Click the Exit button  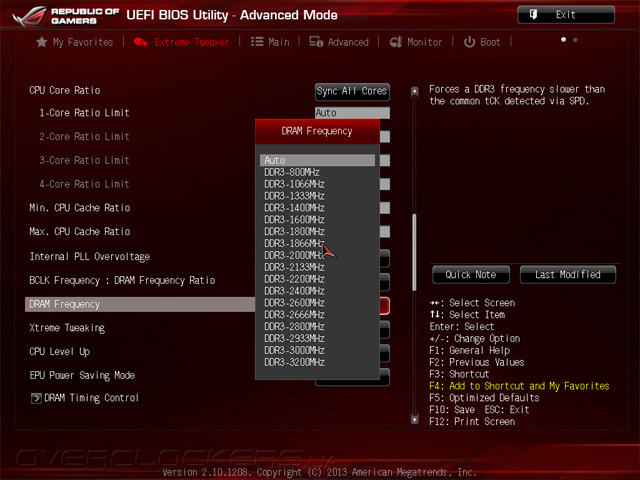566,15
